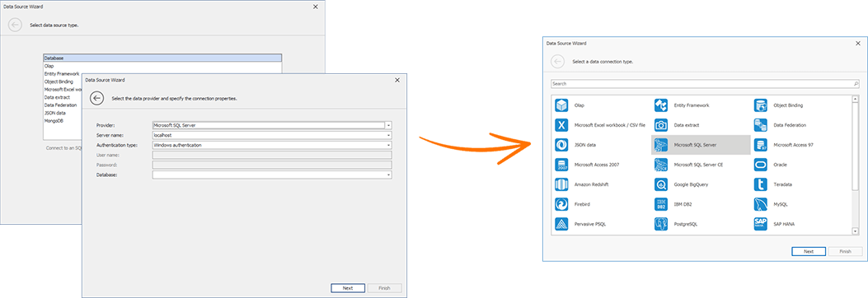Select Database in the data source type list
The height and width of the screenshot is (298, 868).
coord(162,58)
